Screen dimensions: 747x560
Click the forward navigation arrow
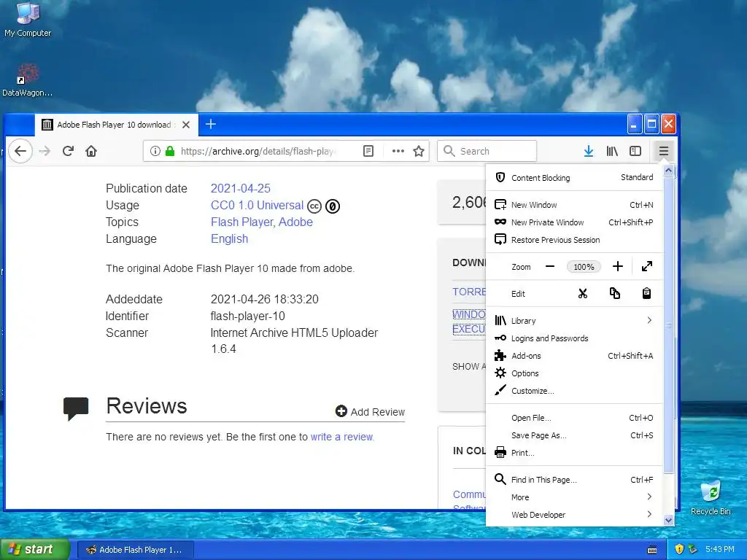pos(44,152)
